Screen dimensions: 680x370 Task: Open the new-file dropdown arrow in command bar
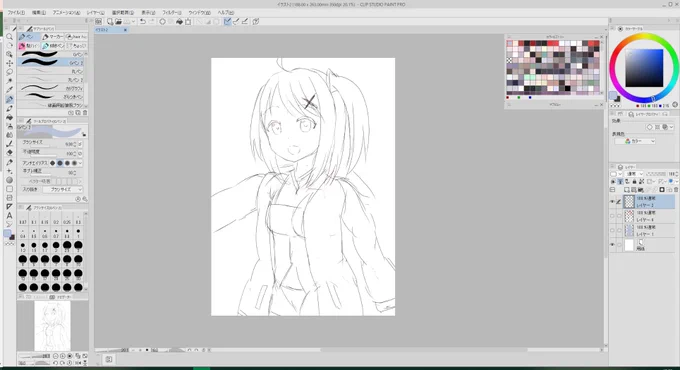click(133, 21)
